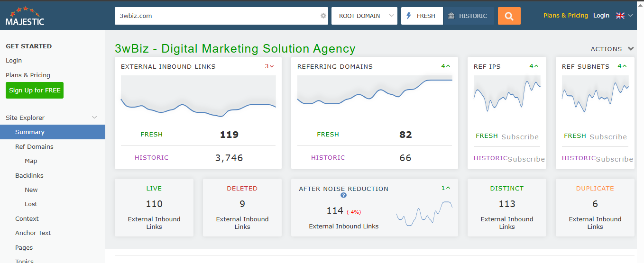Click the Majestic logo
Viewport: 644px width, 263px height.
click(x=25, y=16)
